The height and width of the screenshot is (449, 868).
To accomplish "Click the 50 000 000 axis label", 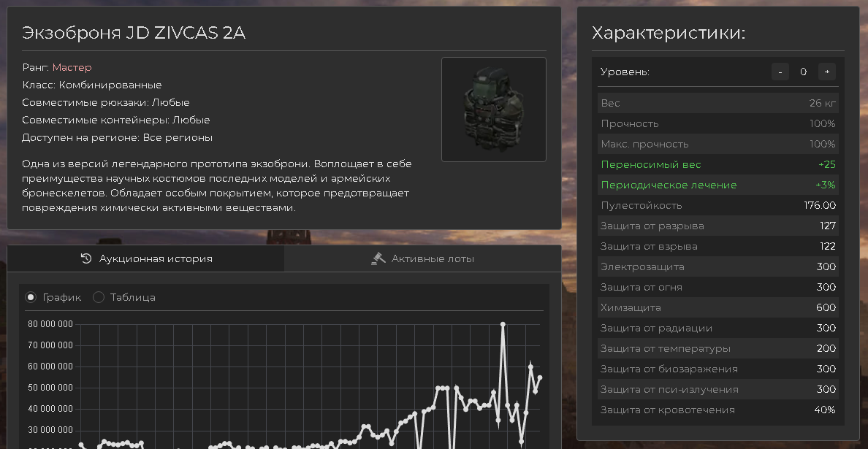I will pyautogui.click(x=50, y=388).
